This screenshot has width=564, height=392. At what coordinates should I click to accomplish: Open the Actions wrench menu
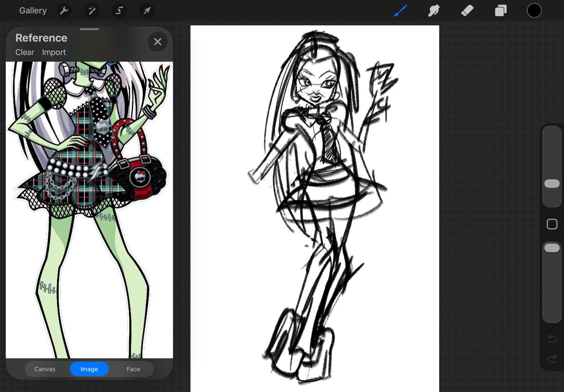point(64,10)
